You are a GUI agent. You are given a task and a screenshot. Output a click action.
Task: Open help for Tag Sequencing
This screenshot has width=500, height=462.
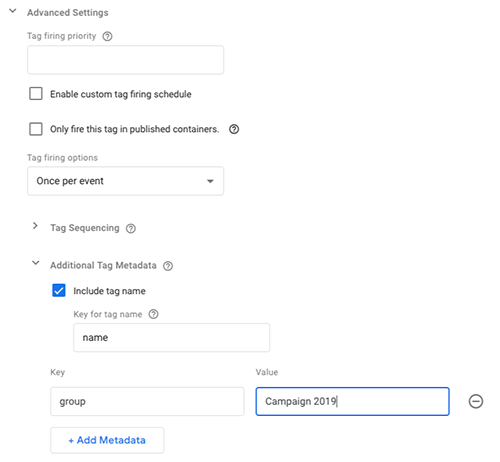(131, 228)
